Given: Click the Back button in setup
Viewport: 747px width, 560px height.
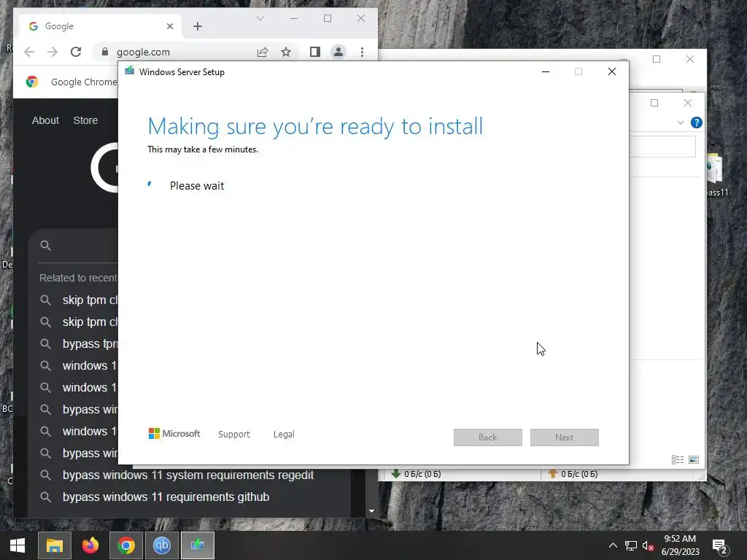Looking at the screenshot, I should [488, 437].
